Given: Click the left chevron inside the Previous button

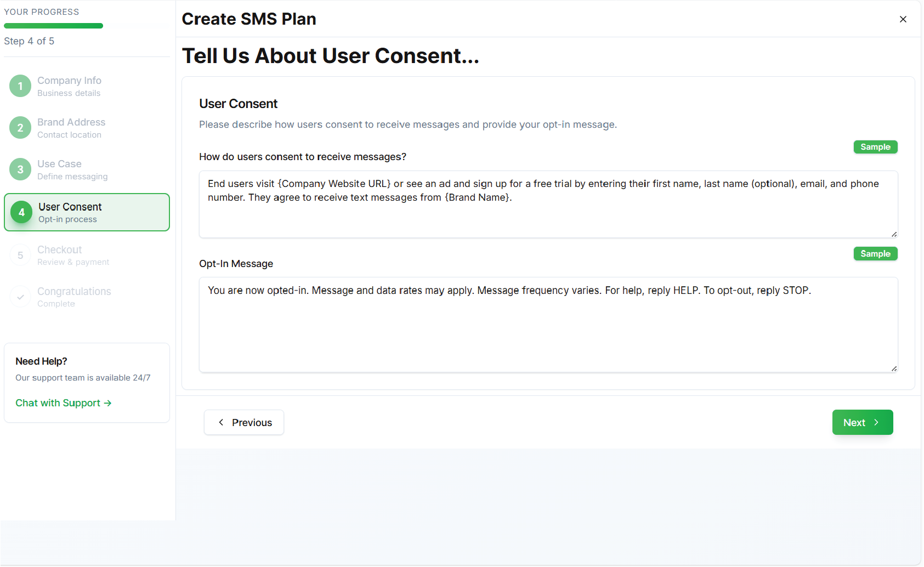Looking at the screenshot, I should tap(222, 422).
